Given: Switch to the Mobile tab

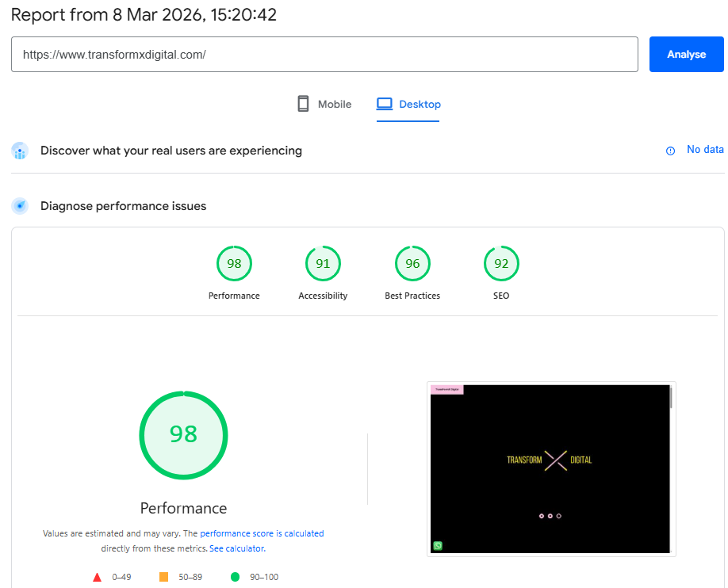Looking at the screenshot, I should pos(323,104).
